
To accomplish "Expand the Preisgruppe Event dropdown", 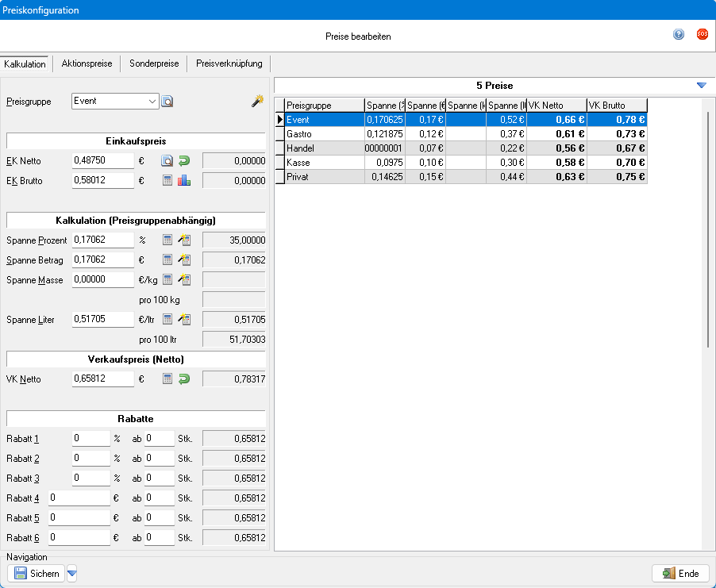I will [152, 102].
